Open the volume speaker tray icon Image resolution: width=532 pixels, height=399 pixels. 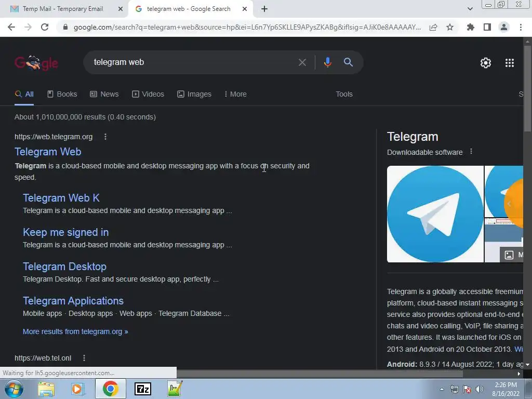[480, 390]
